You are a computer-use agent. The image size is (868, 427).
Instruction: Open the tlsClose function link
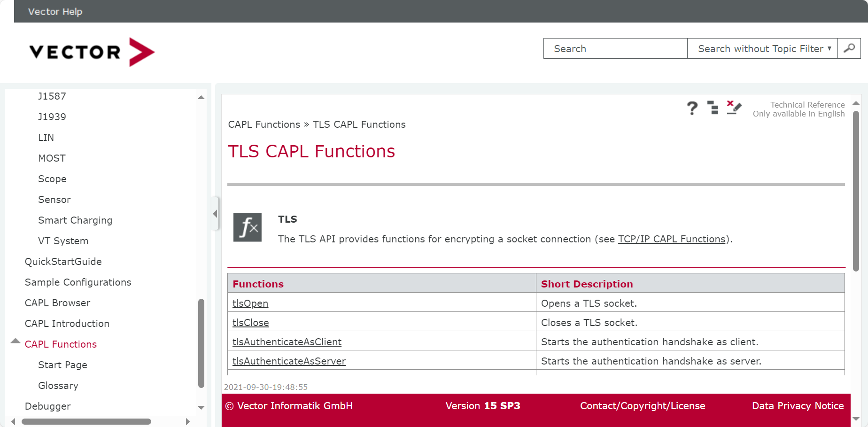click(251, 323)
